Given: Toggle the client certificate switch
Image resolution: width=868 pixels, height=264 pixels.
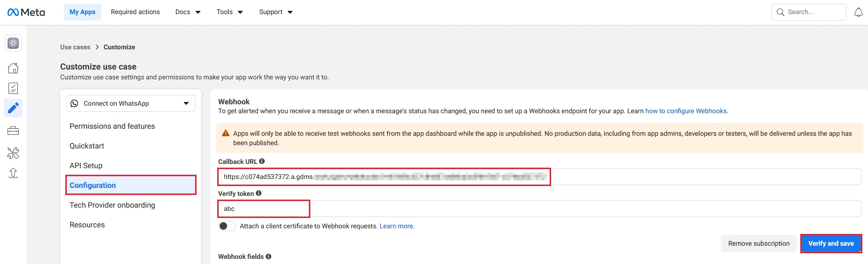Looking at the screenshot, I should (227, 226).
